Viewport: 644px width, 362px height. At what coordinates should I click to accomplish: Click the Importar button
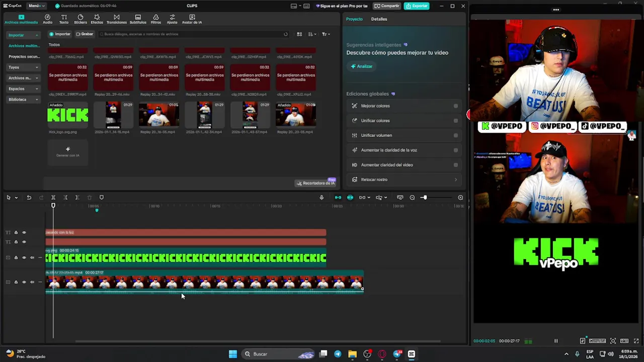[60, 34]
